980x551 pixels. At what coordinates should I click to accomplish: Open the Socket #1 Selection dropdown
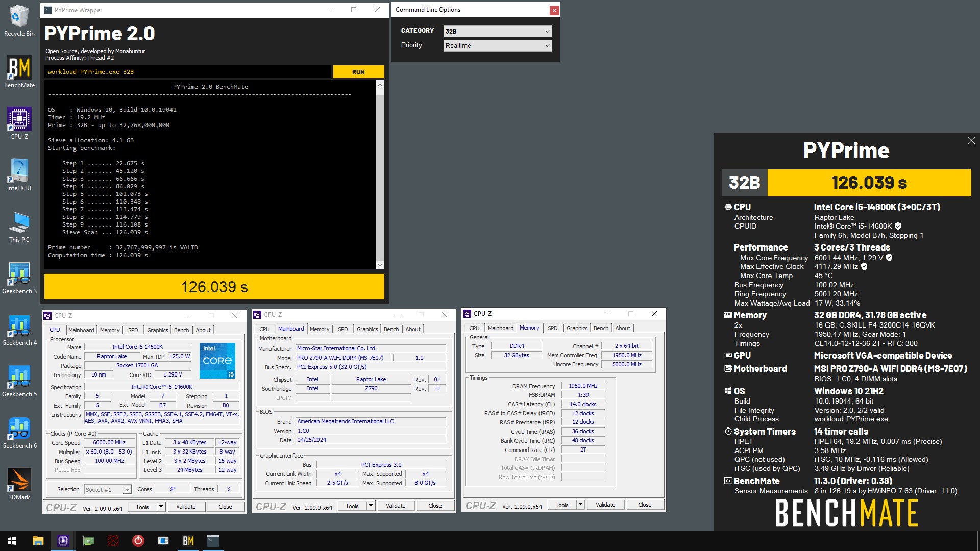click(108, 489)
